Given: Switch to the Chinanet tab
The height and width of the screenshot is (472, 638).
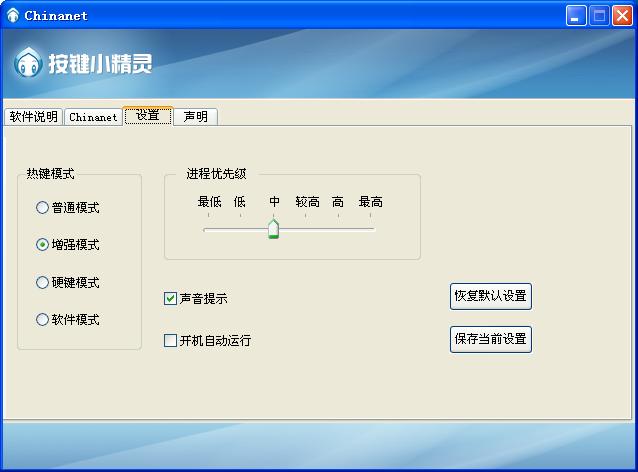Looking at the screenshot, I should point(93,117).
